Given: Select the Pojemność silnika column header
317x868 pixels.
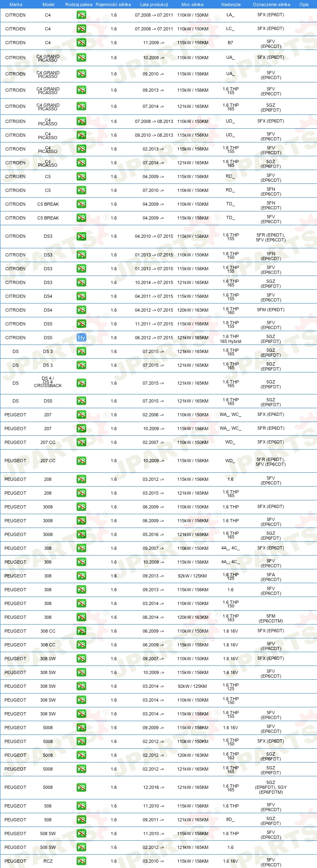Looking at the screenshot, I should tap(113, 4).
